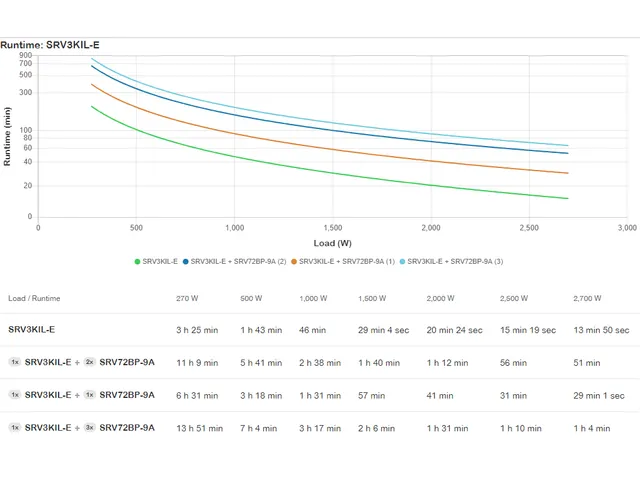This screenshot has width=640, height=480.
Task: Click the '15 min 19 sec' runtime cell
Action: coord(528,330)
